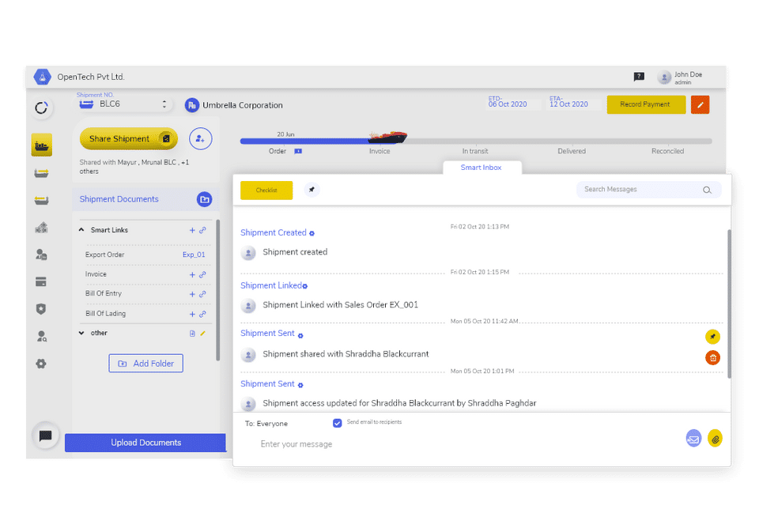The image size is (759, 532).
Task: Open the shield star sidebar icon
Action: coord(41,309)
